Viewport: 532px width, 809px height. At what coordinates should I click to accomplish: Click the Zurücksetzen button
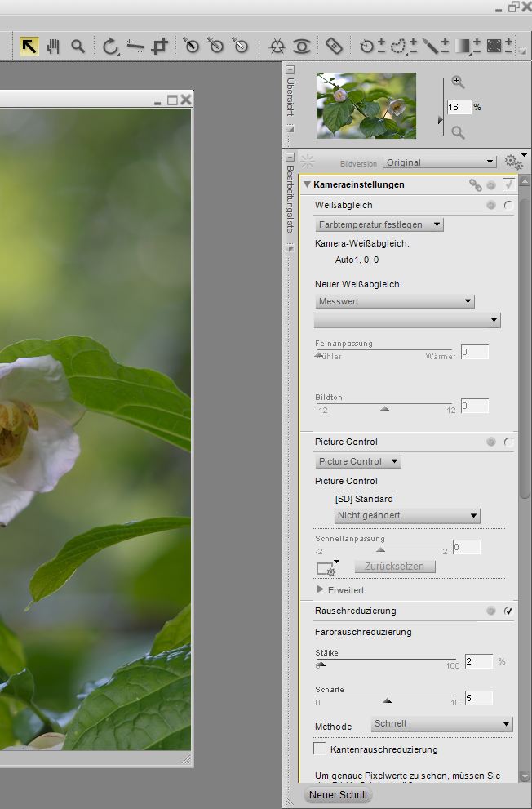click(395, 566)
